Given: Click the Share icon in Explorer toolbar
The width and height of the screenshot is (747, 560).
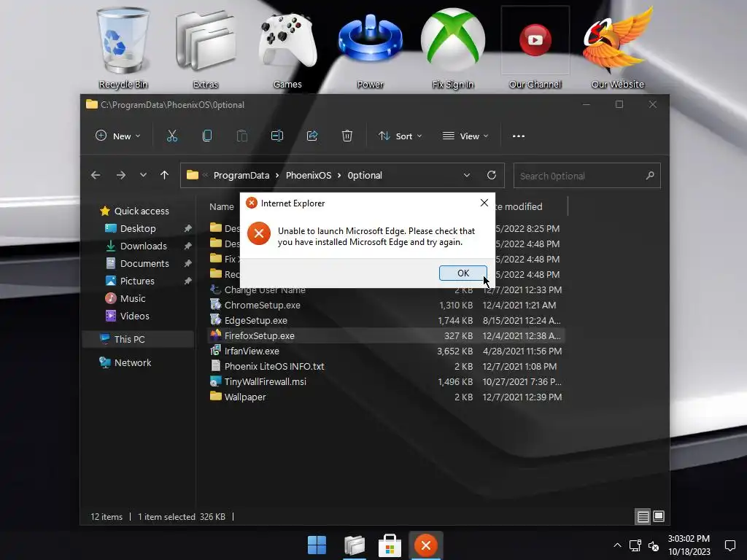Looking at the screenshot, I should [312, 136].
